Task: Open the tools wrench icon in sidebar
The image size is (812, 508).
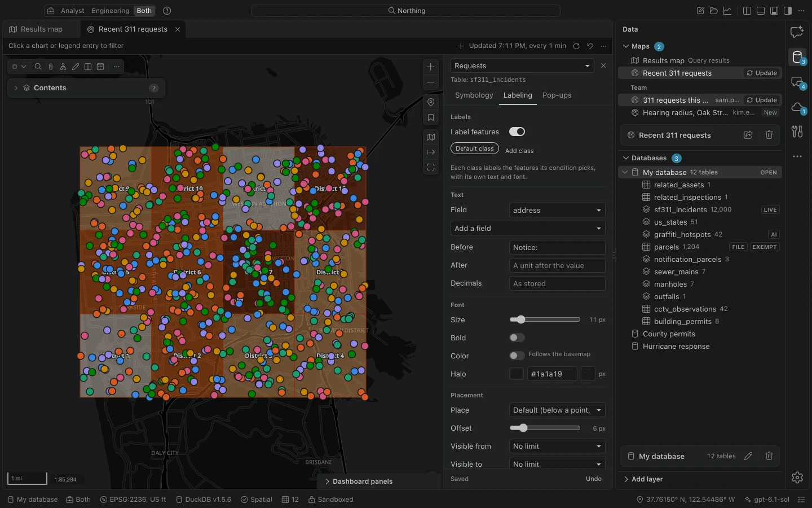Action: click(797, 132)
